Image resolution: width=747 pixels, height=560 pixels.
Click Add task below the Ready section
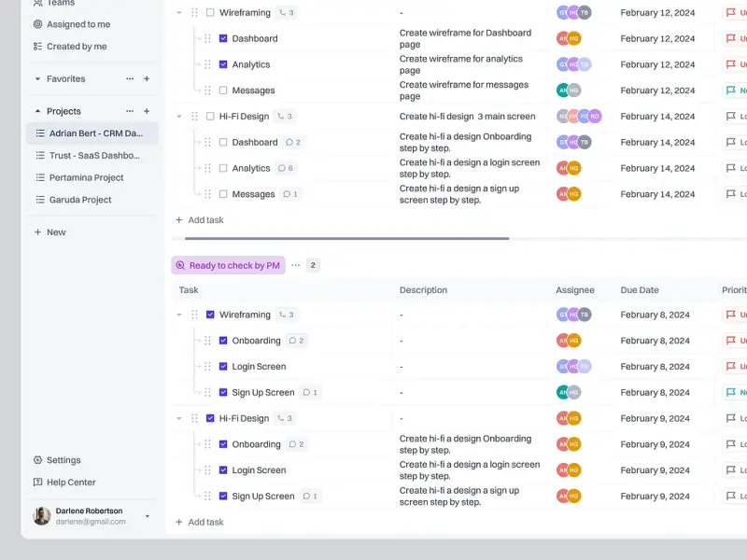(199, 522)
